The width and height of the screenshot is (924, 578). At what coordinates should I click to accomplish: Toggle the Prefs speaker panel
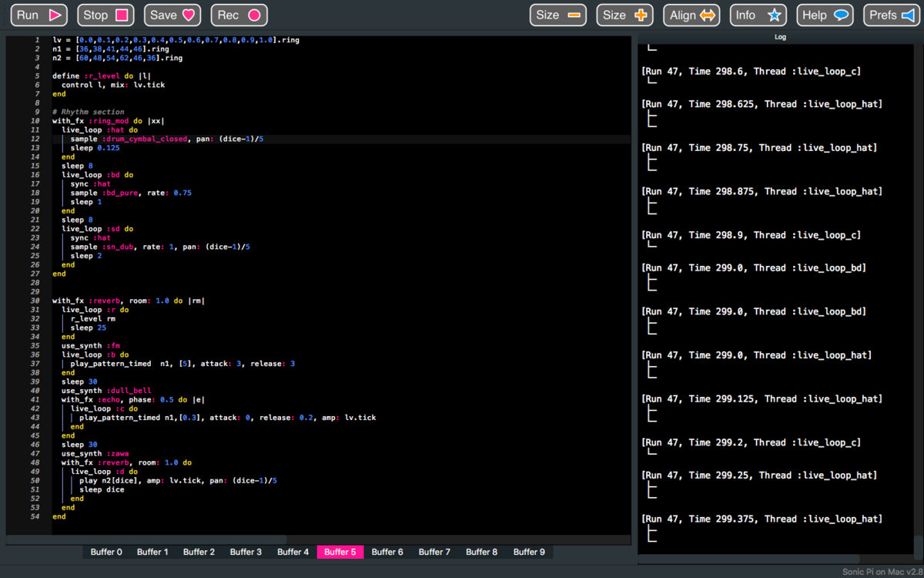click(x=892, y=15)
